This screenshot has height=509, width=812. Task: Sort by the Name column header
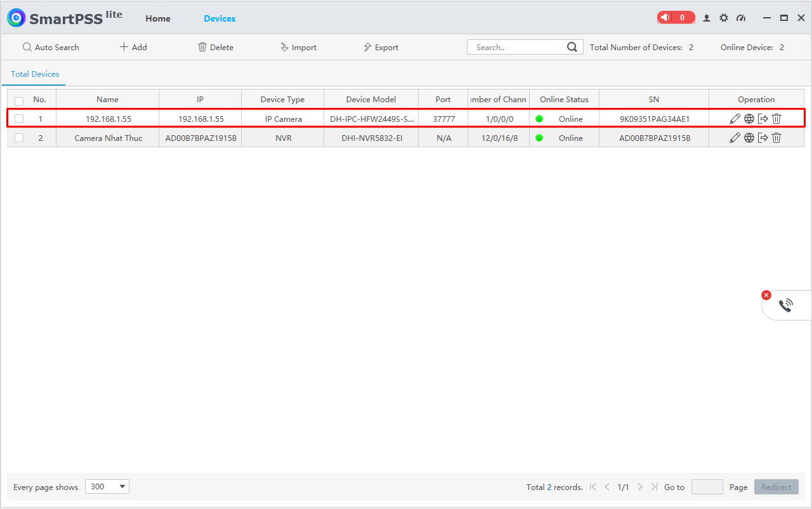(x=107, y=99)
